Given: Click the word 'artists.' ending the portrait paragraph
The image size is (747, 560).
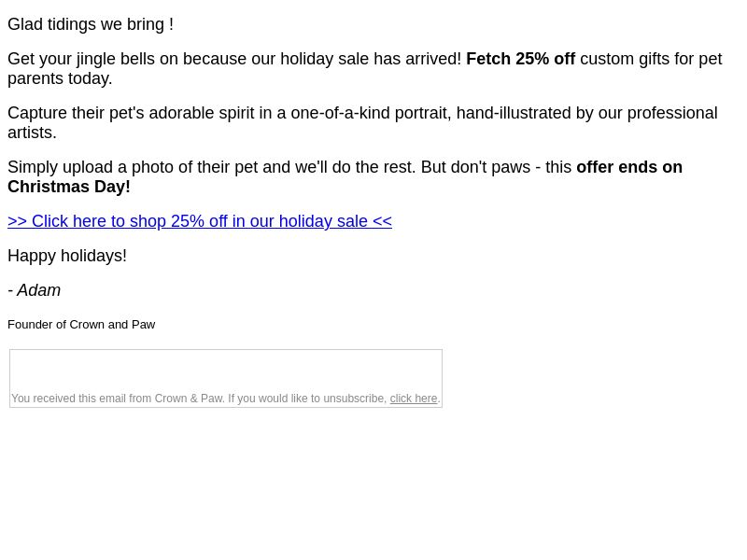Looking at the screenshot, I should (x=32, y=133).
